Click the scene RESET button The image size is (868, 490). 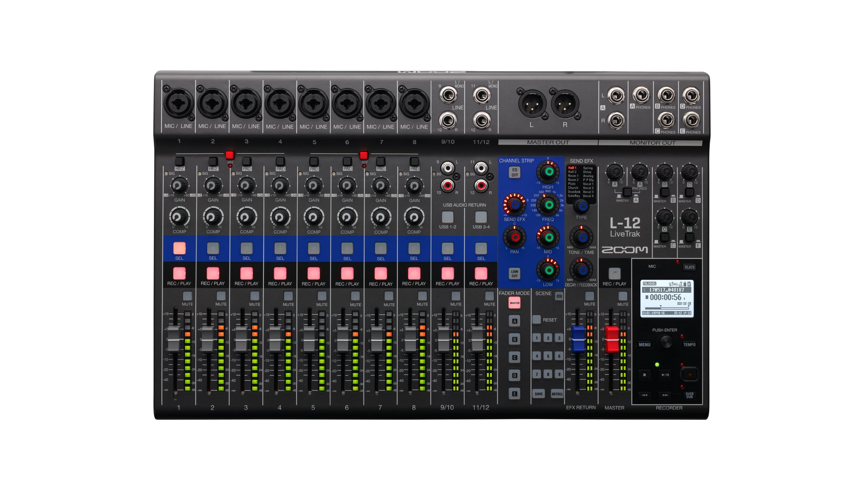(537, 319)
